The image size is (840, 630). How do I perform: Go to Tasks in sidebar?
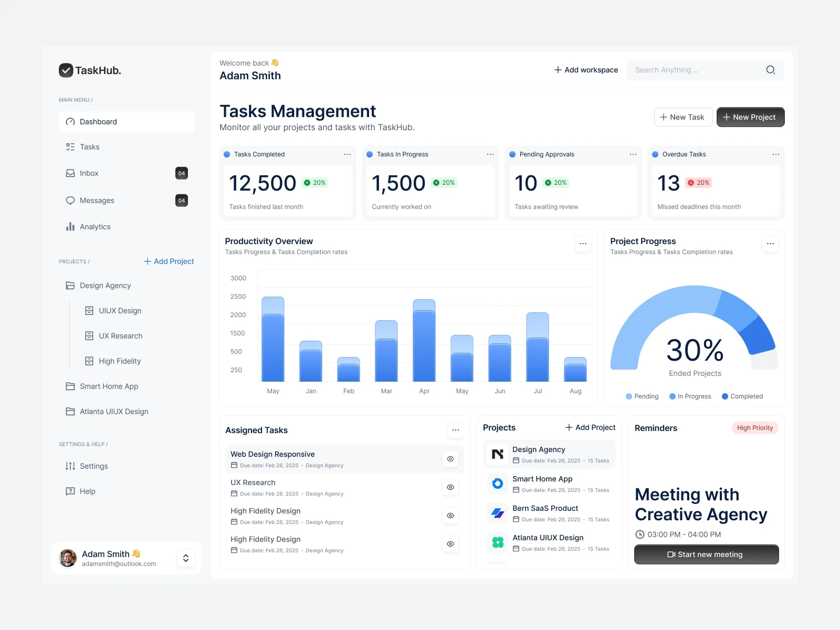[x=127, y=147]
